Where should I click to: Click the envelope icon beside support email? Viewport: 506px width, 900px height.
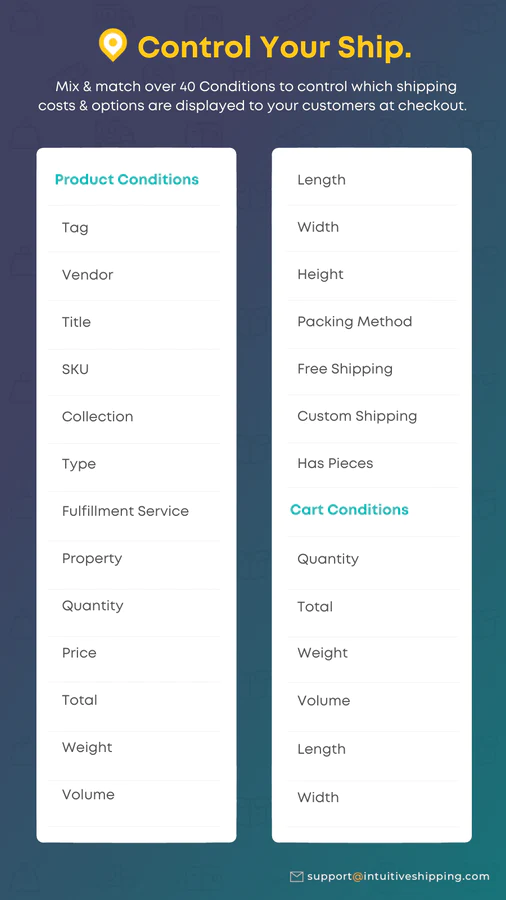[x=297, y=876]
